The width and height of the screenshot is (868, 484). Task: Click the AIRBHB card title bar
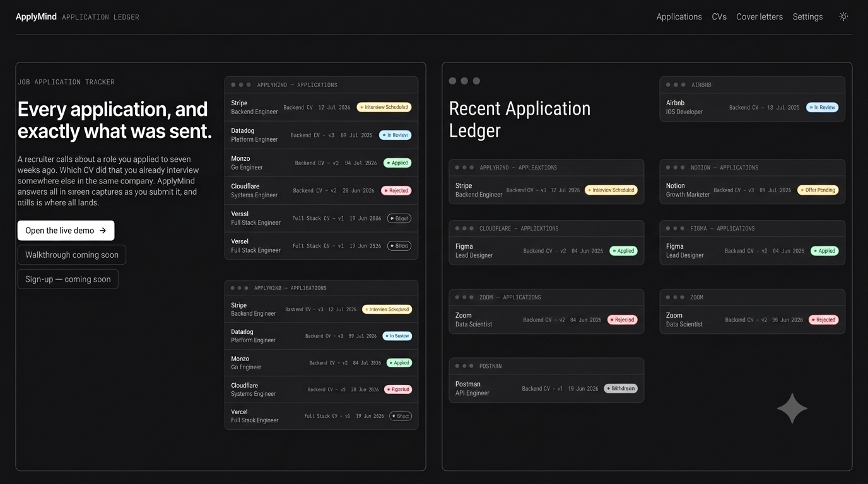pyautogui.click(x=752, y=85)
